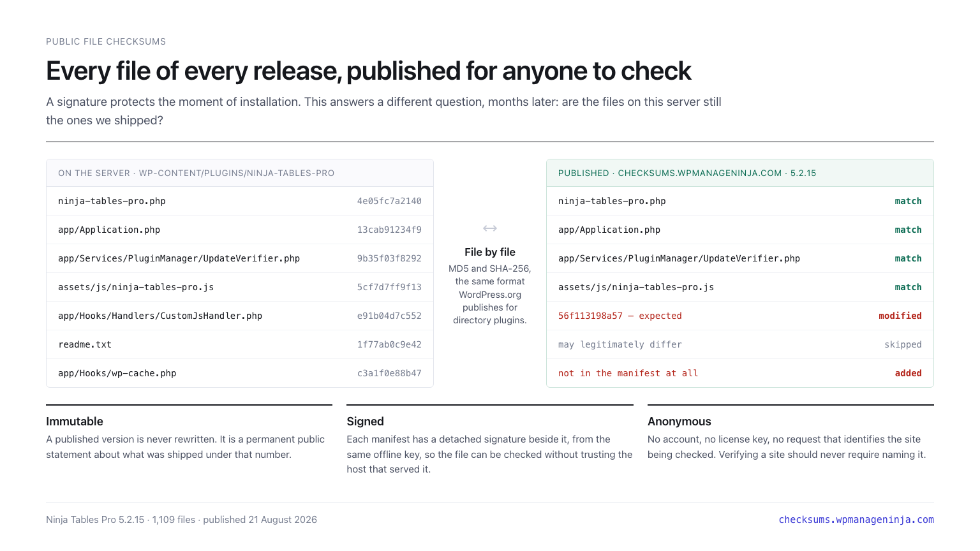Screen dimensions: 980x551
Task: Click UpdateVerifier.php path in the On The Server panel
Action: click(x=179, y=258)
